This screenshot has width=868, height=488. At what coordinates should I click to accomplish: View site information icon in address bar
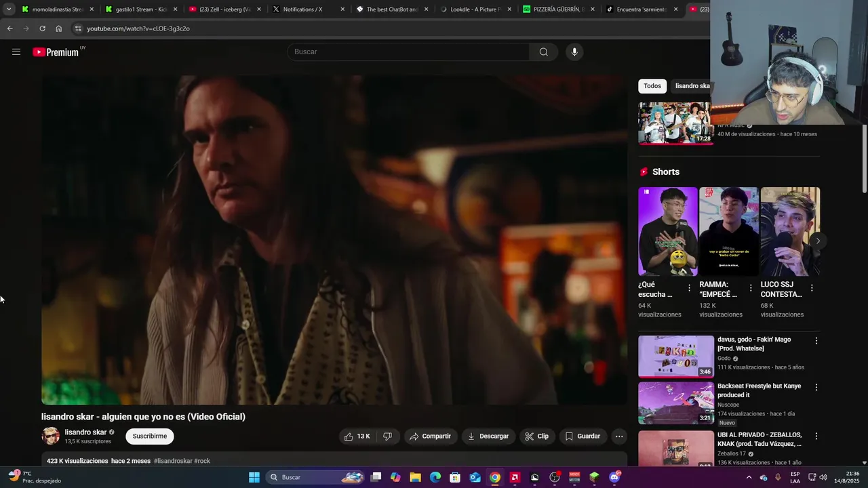tap(78, 28)
